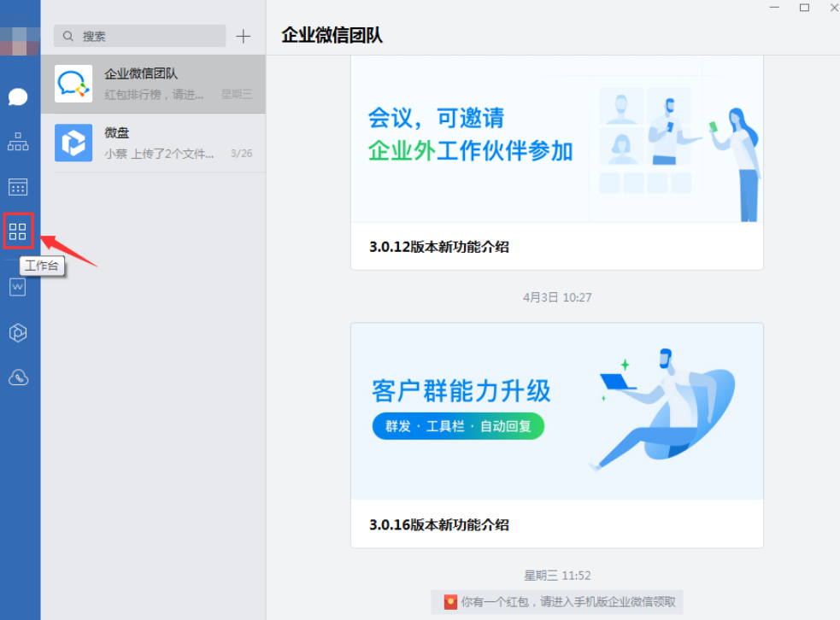Image resolution: width=840 pixels, height=620 pixels.
Task: Click the search box with 搜索 placeholder
Action: pos(140,36)
